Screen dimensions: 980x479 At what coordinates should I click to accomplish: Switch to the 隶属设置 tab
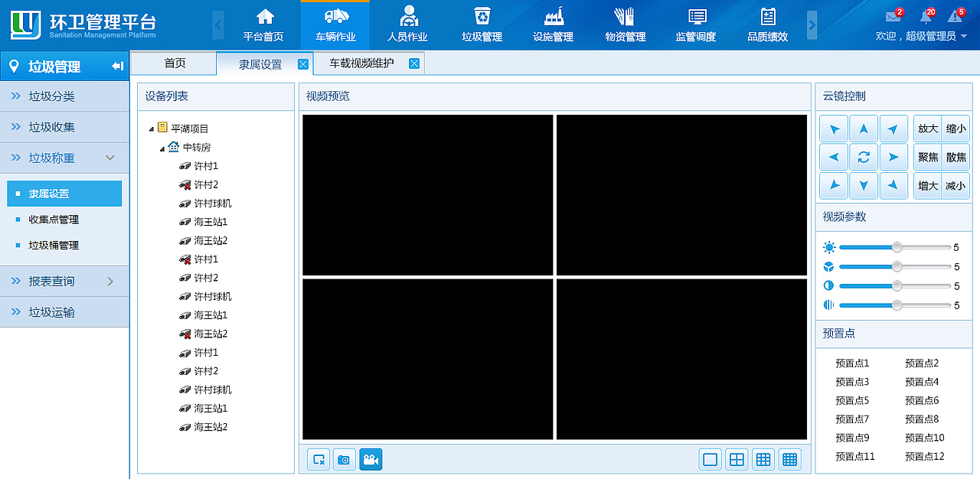[x=260, y=64]
